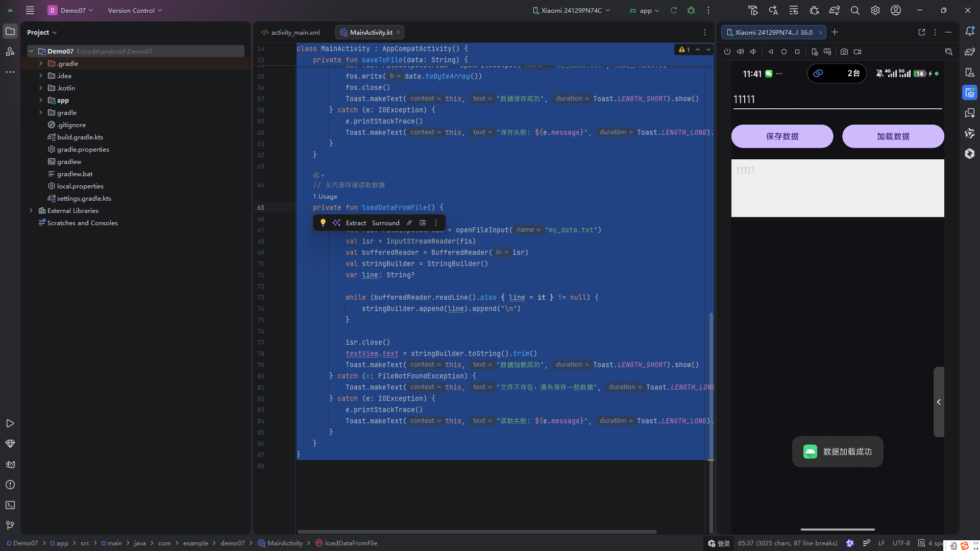
Task: Click the Debug app bug icon
Action: point(691,10)
